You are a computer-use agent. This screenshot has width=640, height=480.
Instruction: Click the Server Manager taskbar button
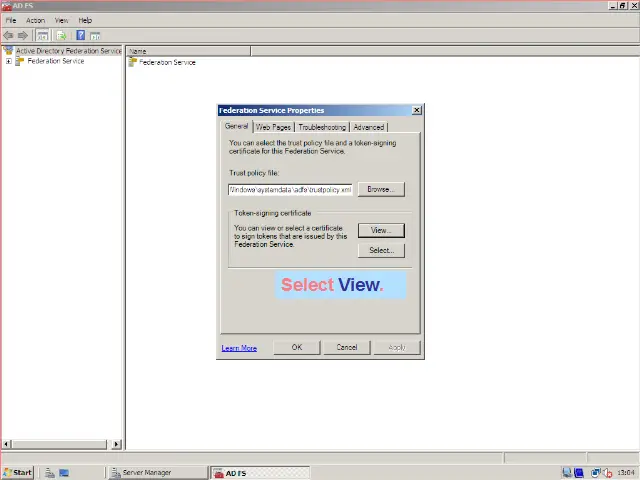[147, 472]
